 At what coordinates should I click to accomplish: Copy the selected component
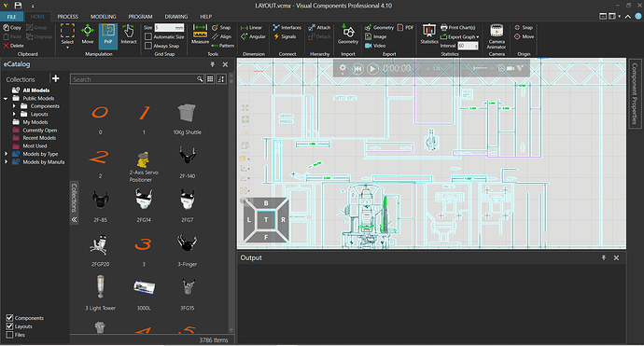(12, 27)
